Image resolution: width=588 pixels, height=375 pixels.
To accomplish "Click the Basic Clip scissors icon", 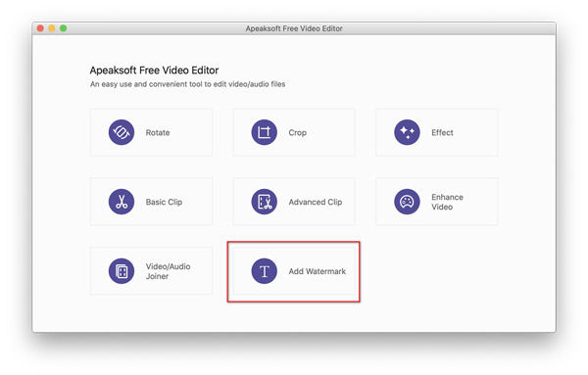I will tap(122, 202).
